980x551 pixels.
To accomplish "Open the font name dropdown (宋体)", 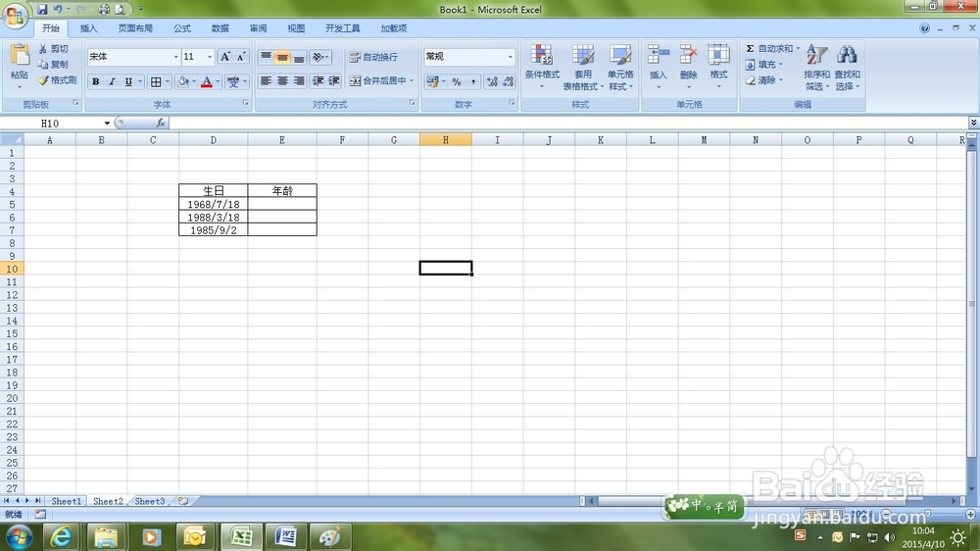I will click(x=175, y=57).
